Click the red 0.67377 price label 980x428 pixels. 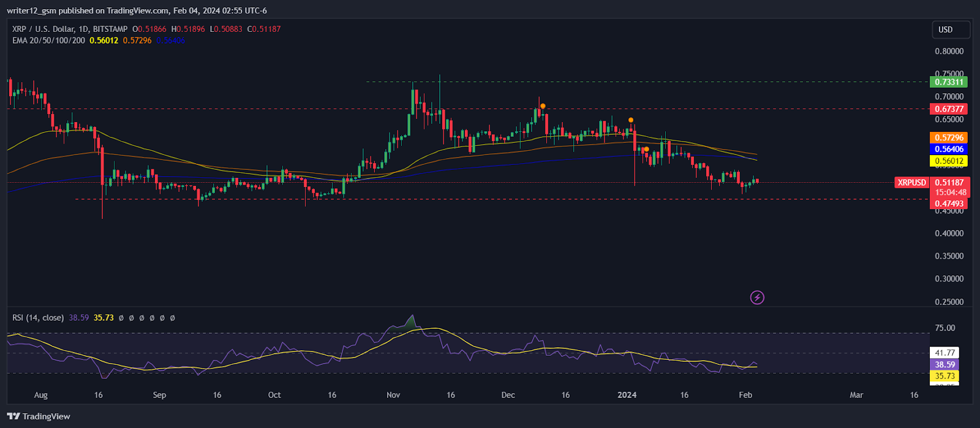pos(949,109)
